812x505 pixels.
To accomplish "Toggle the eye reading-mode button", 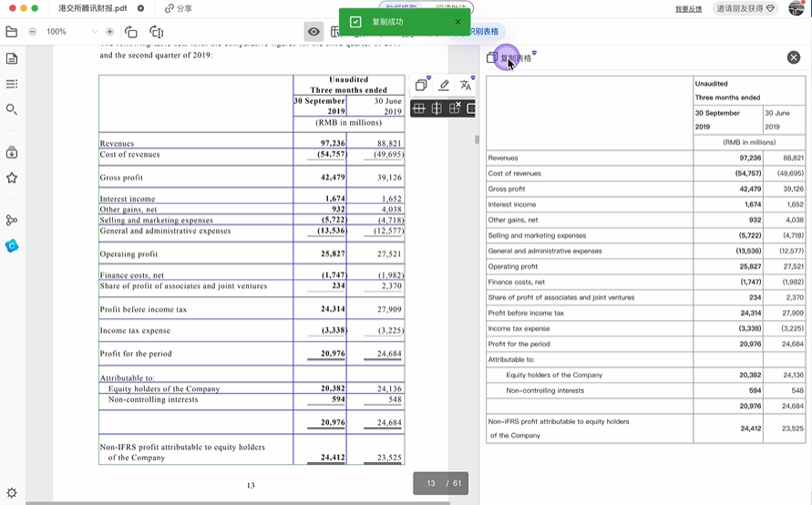I will coord(313,32).
